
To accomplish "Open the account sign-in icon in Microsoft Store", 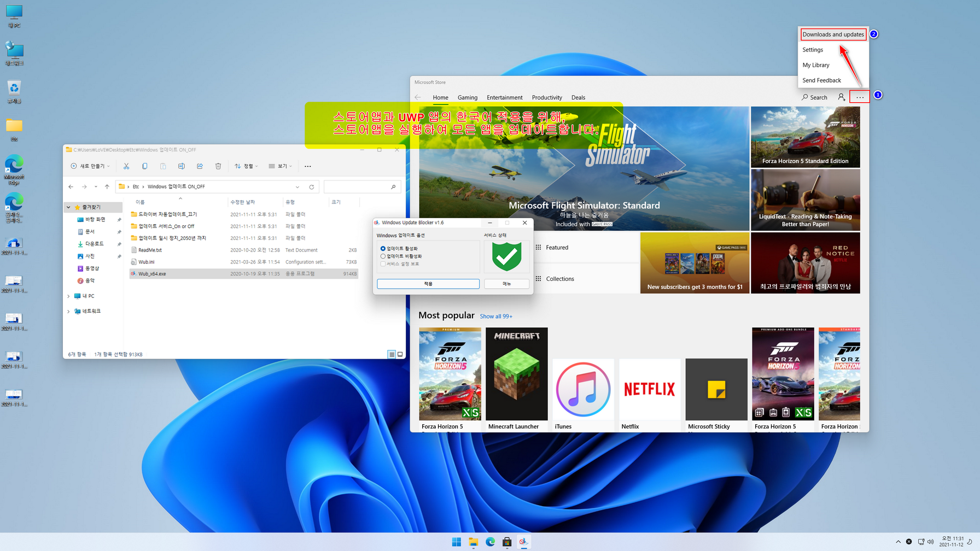I will 842,97.
